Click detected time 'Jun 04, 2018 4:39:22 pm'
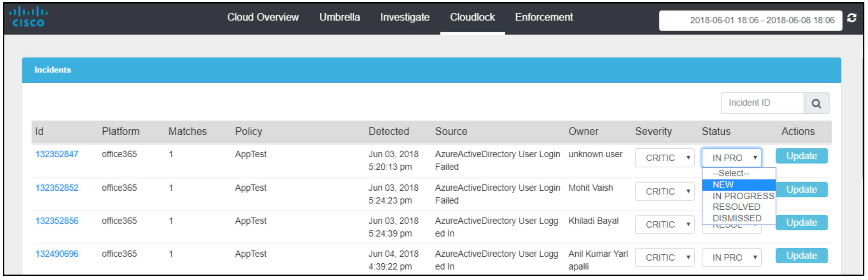868x280 pixels. click(393, 260)
